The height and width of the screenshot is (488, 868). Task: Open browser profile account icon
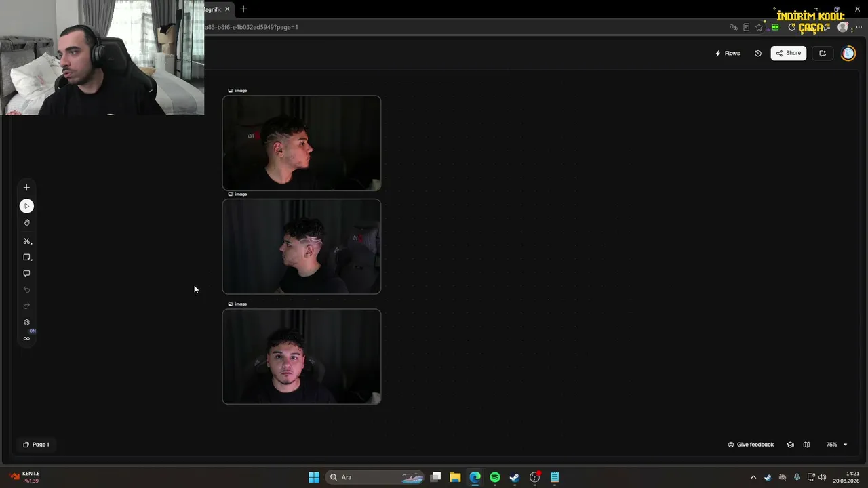point(843,27)
